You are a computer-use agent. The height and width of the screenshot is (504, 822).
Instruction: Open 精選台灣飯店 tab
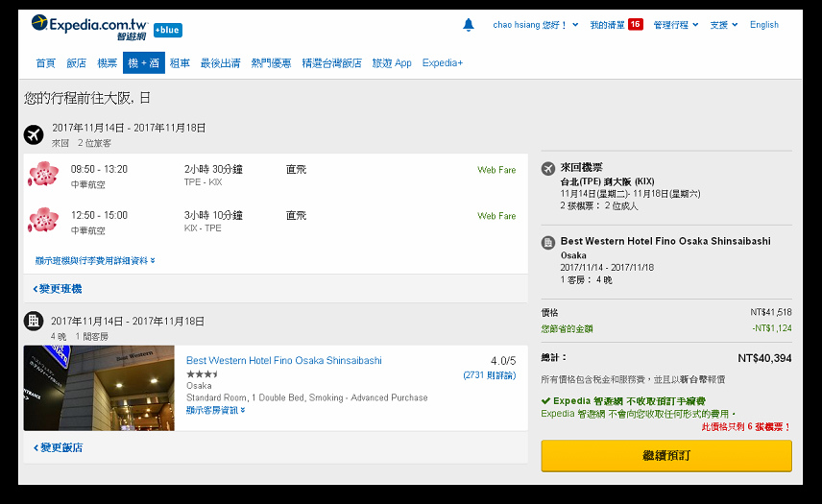pos(332,62)
